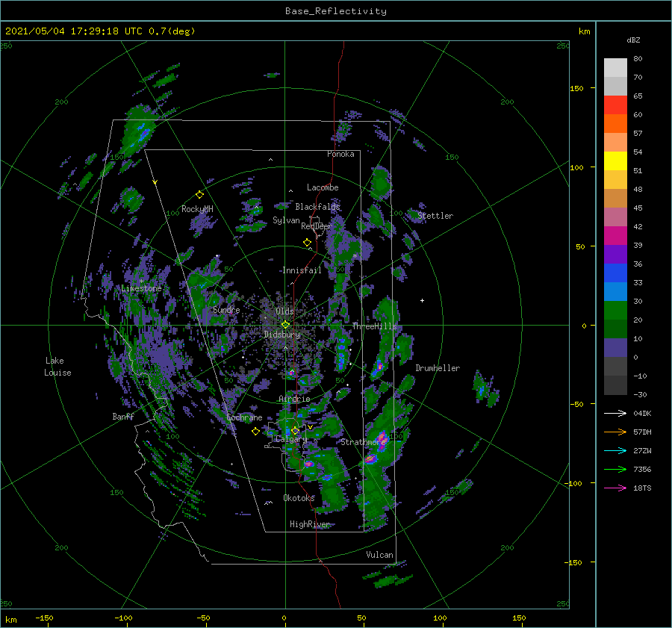This screenshot has height=628, width=672.
Task: Click the indigo 0-10 dBZ swatch
Action: 615,348
